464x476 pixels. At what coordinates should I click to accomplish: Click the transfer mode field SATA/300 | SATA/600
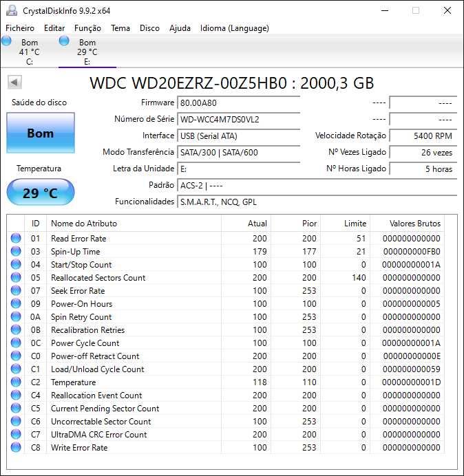point(238,153)
